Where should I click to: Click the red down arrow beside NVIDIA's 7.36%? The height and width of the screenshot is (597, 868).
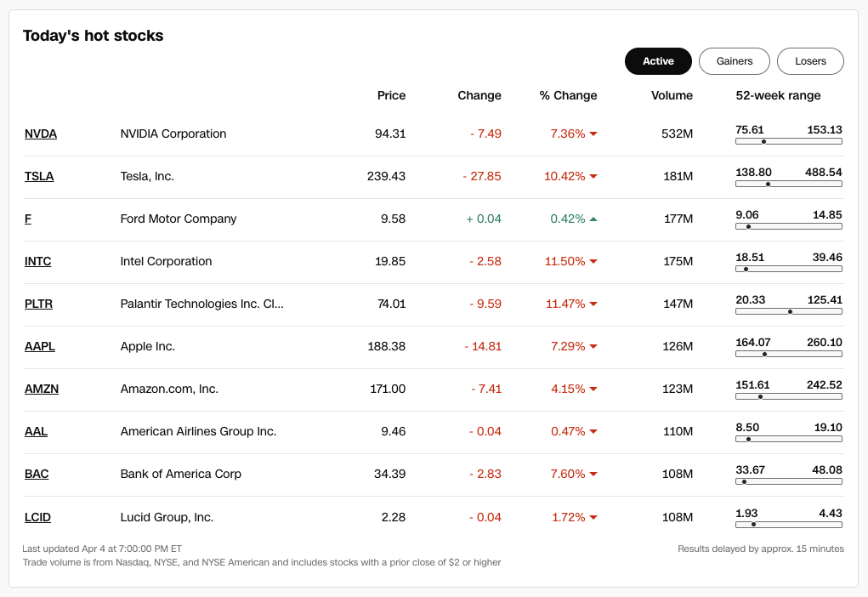point(593,134)
